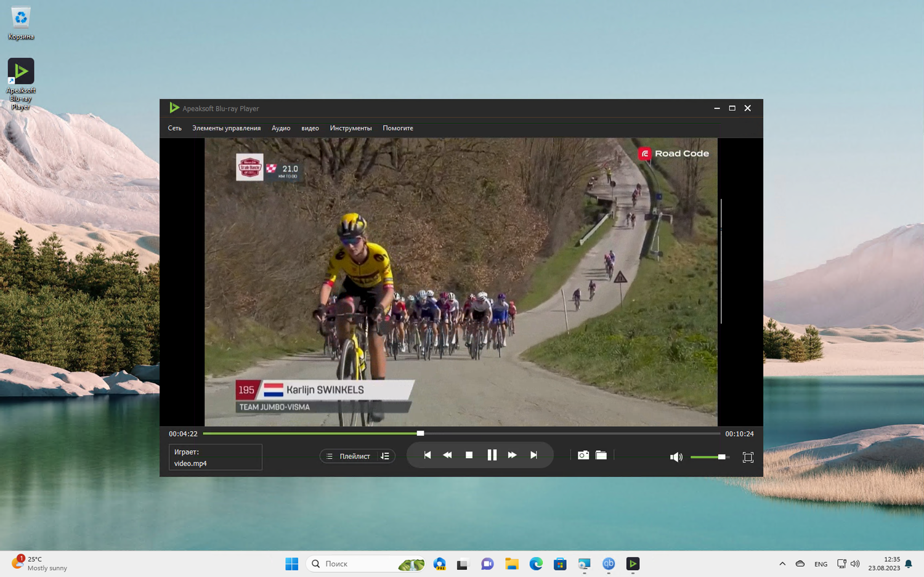Click the playback progress bar handle

point(420,434)
